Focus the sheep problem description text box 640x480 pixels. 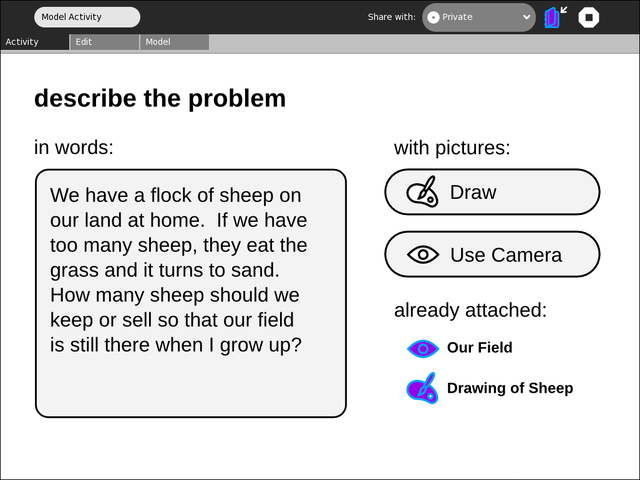click(x=191, y=293)
